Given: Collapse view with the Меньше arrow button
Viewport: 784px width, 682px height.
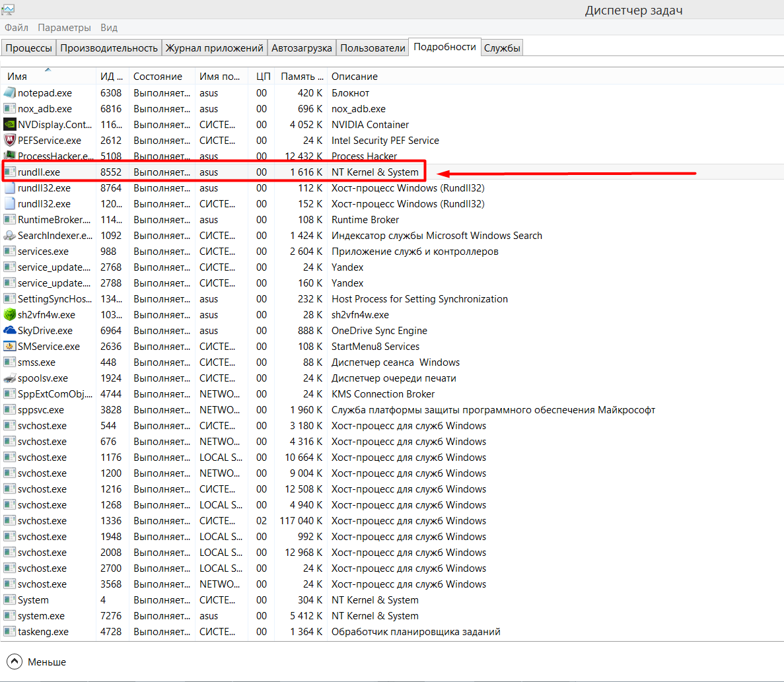Looking at the screenshot, I should click(15, 662).
